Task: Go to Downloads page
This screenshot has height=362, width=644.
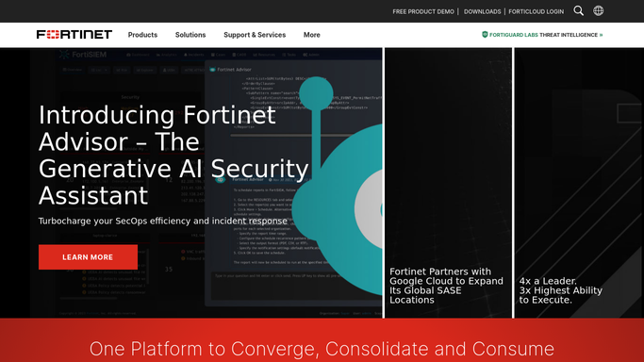Action: point(482,11)
